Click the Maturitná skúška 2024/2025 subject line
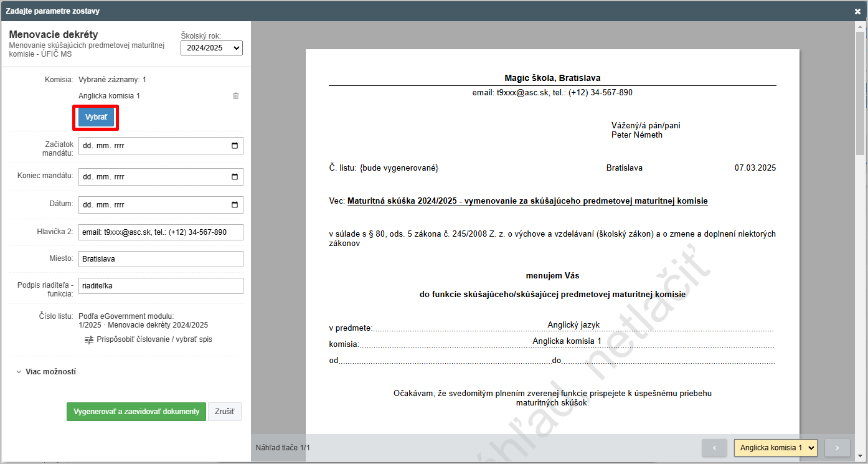This screenshot has height=464, width=868. click(x=527, y=201)
